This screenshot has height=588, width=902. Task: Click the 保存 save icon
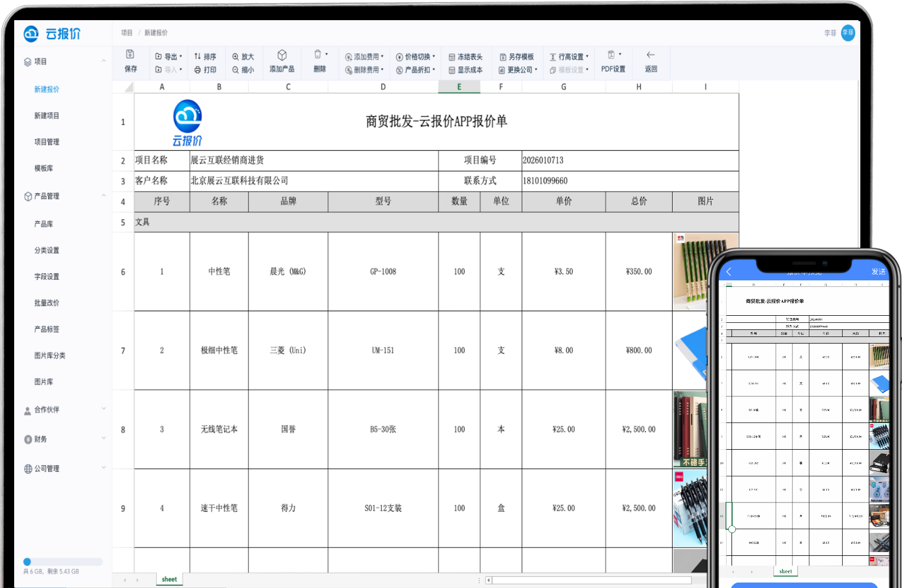point(130,54)
